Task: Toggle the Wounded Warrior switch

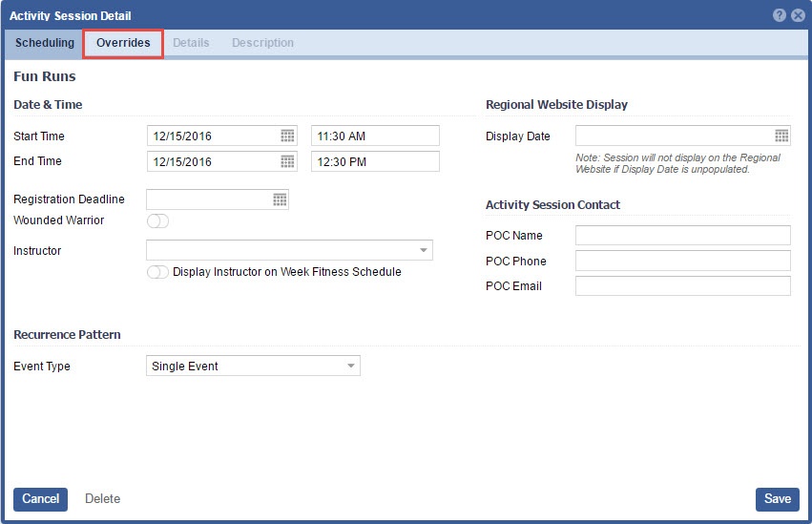Action: click(x=157, y=221)
